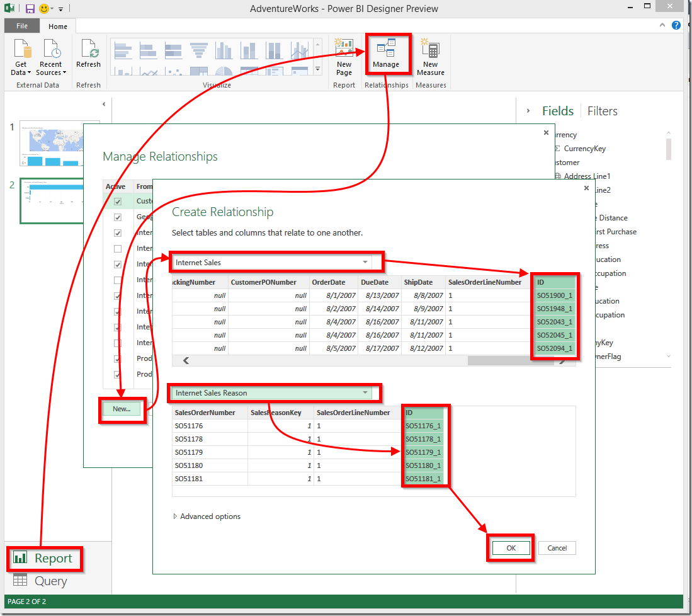Expand Advanced options
Screen dimensions: 692x616
pyautogui.click(x=207, y=516)
